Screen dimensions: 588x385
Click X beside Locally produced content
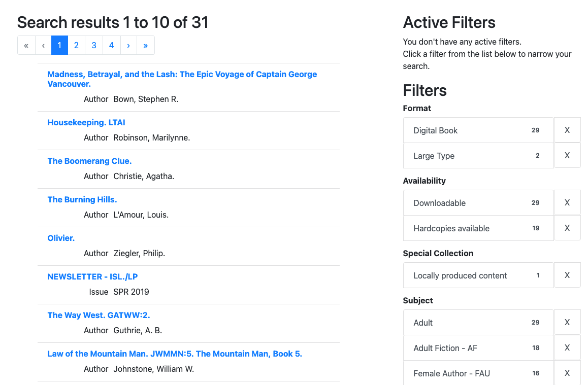(x=567, y=275)
